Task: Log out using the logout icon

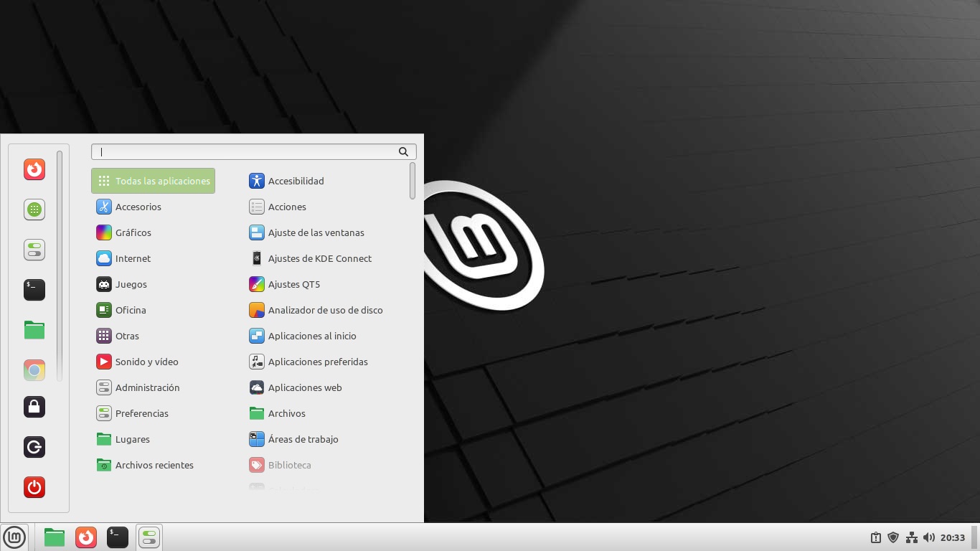Action: click(x=34, y=447)
